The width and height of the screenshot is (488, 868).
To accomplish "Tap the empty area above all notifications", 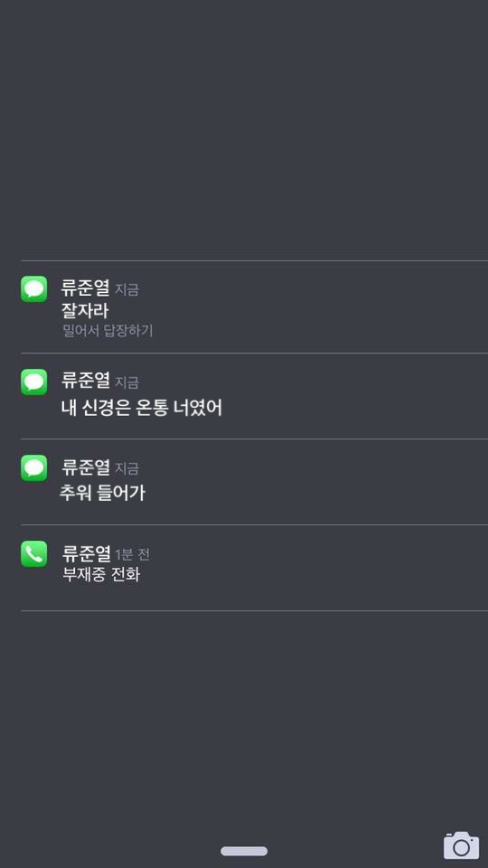I will coord(244,130).
